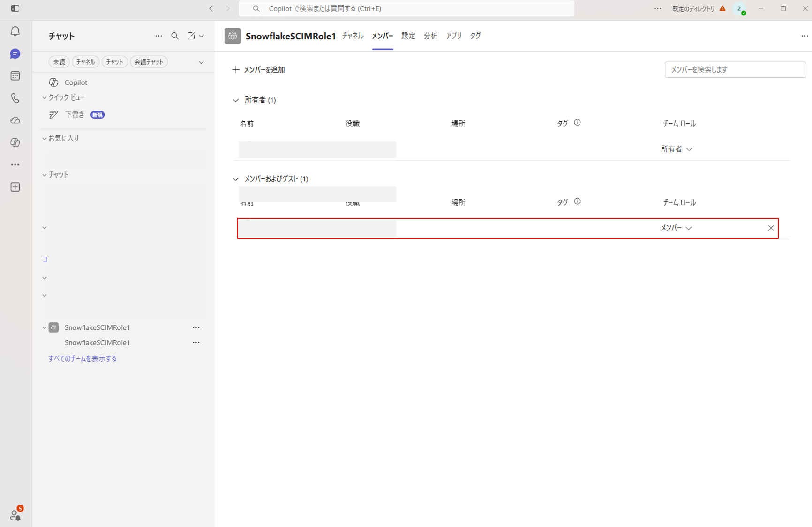Switch to the タグ tab
Viewport: 812px width, 527px height.
coord(475,36)
